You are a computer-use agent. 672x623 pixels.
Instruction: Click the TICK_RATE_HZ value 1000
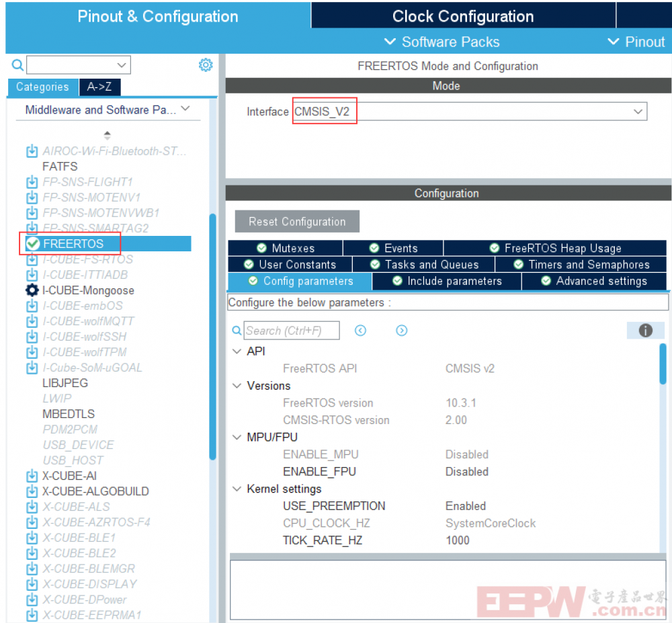pos(457,540)
